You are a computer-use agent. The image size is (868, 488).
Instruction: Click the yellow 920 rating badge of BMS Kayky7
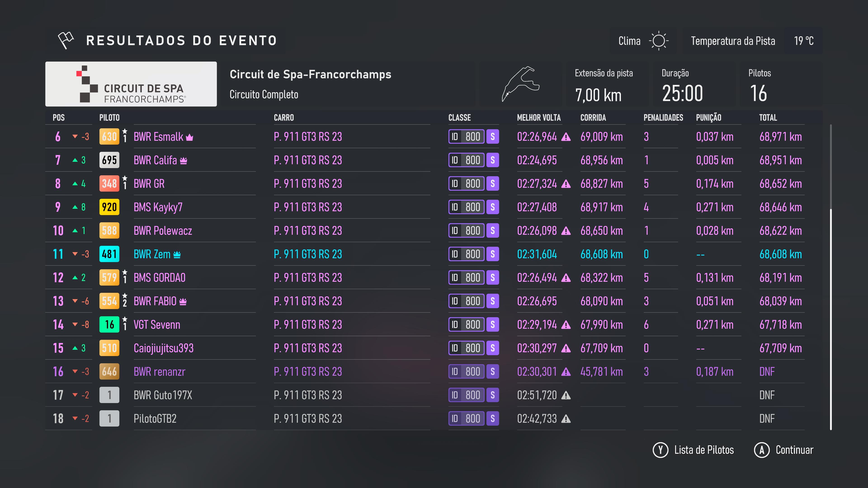[x=109, y=207]
